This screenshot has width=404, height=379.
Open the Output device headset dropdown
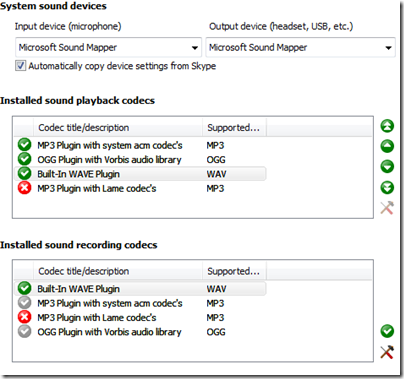(x=300, y=47)
